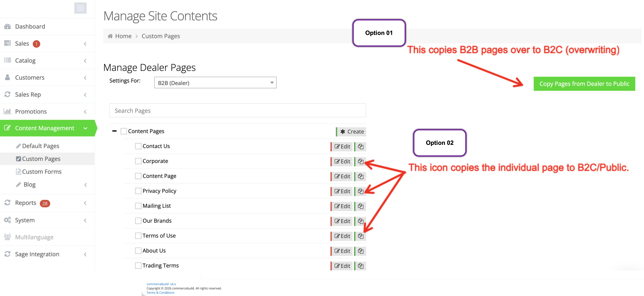Viewport: 644px width, 296px height.
Task: Click the copy icon for Contact Us
Action: (x=360, y=147)
